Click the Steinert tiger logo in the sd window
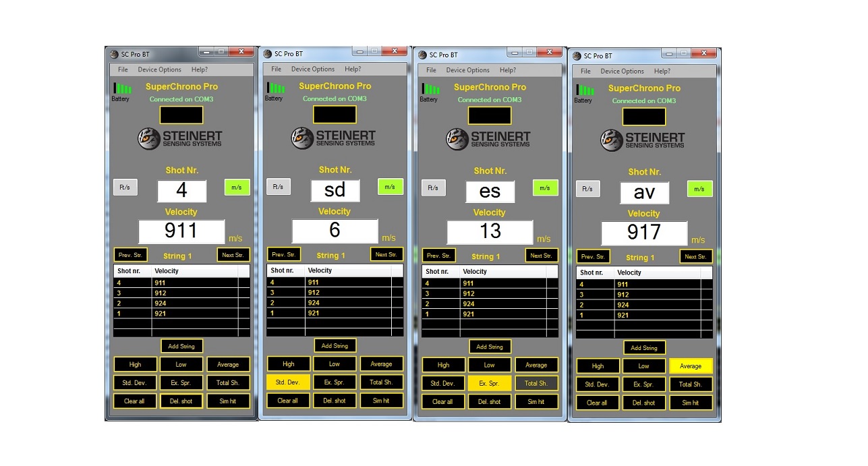 point(303,138)
